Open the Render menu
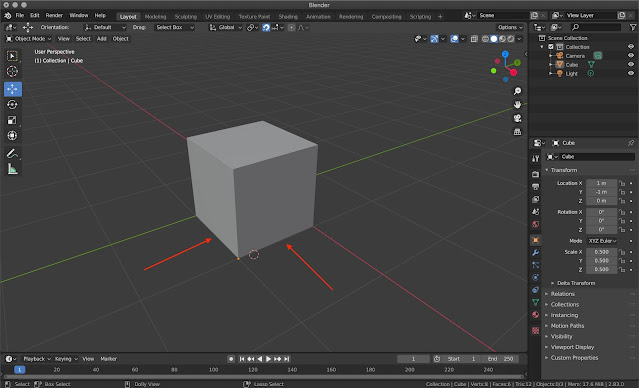The image size is (639, 388). coord(54,15)
